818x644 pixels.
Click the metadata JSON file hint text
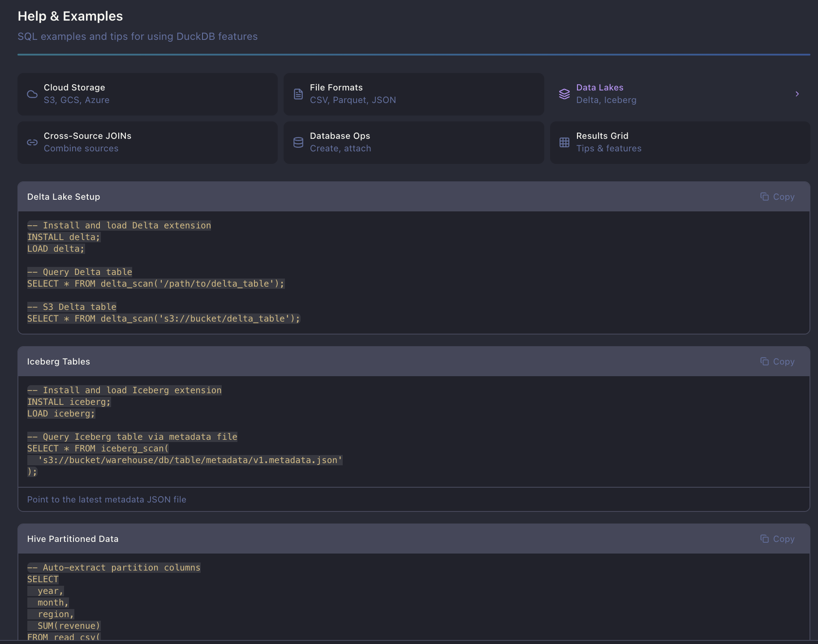(x=107, y=499)
